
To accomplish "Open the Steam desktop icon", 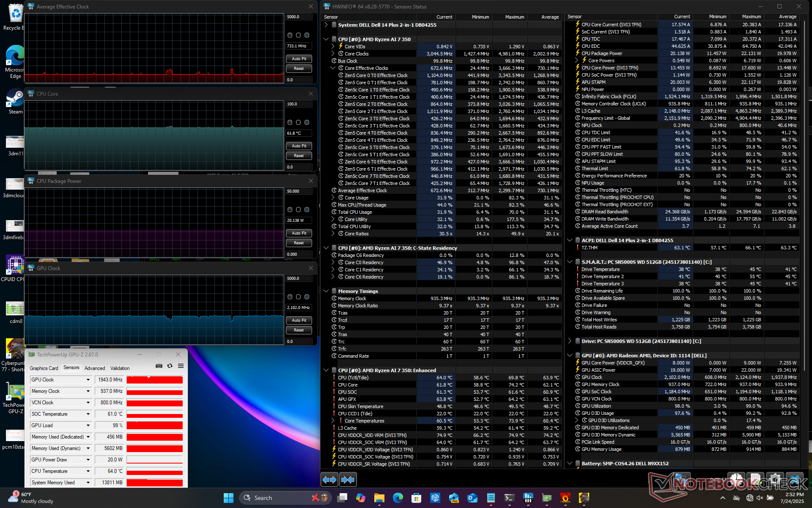I will [x=15, y=102].
